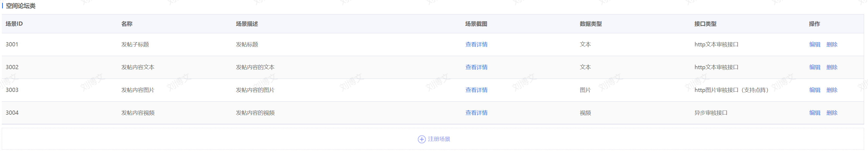Click 编辑 for scene 3003
The height and width of the screenshot is (154, 868).
pyautogui.click(x=814, y=90)
